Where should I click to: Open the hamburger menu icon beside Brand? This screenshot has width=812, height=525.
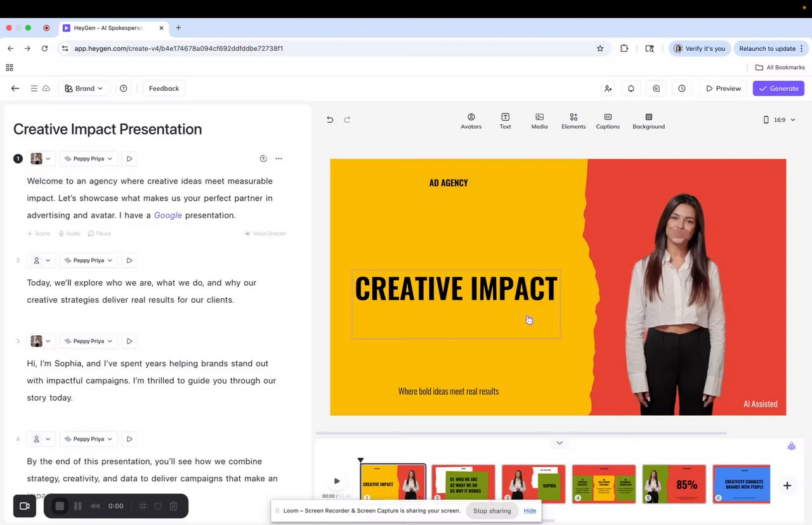pos(34,88)
